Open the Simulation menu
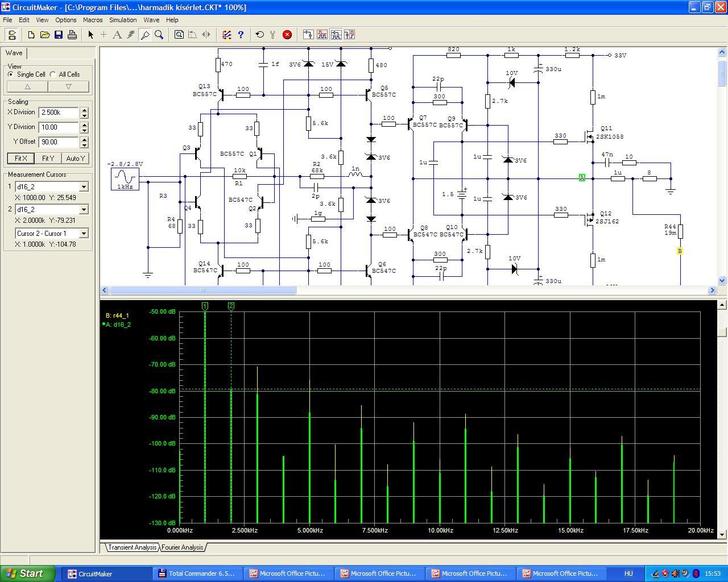Image resolution: width=728 pixels, height=582 pixels. click(x=123, y=20)
